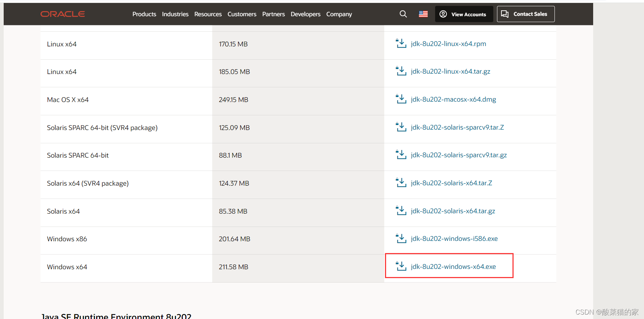Click the Oracle logo
The height and width of the screenshot is (319, 644).
(x=63, y=14)
